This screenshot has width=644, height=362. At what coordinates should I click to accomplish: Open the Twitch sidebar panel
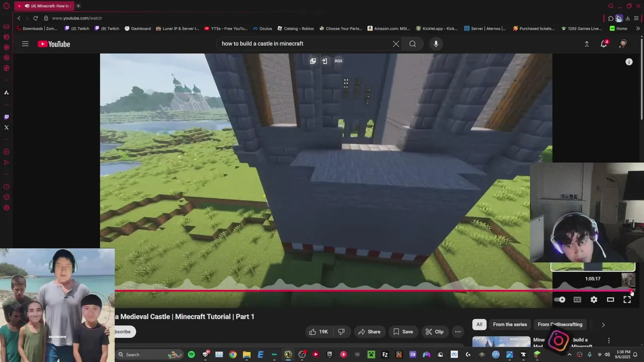pyautogui.click(x=7, y=117)
